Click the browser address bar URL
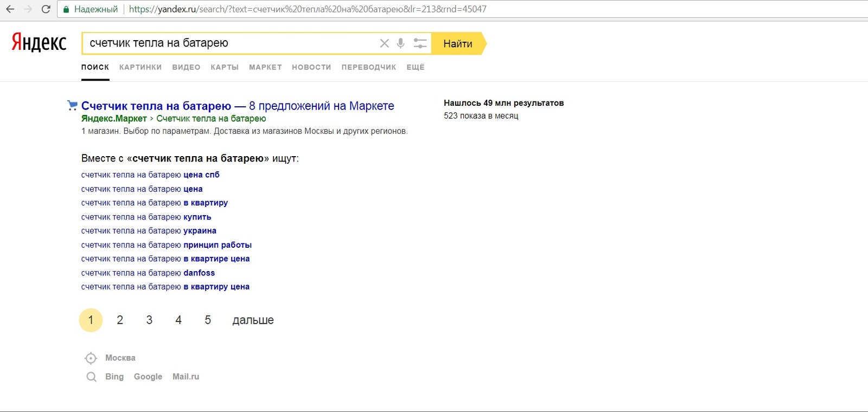 point(307,9)
